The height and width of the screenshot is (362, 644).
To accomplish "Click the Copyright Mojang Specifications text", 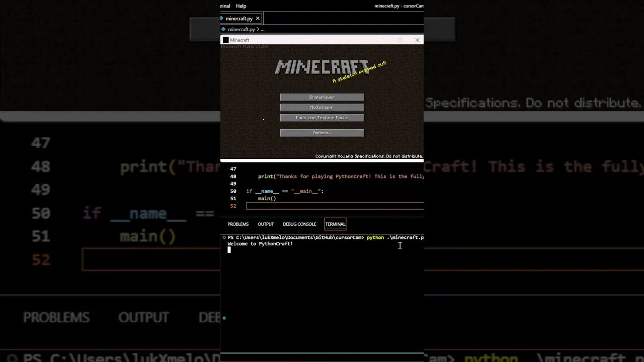I will click(x=369, y=156).
